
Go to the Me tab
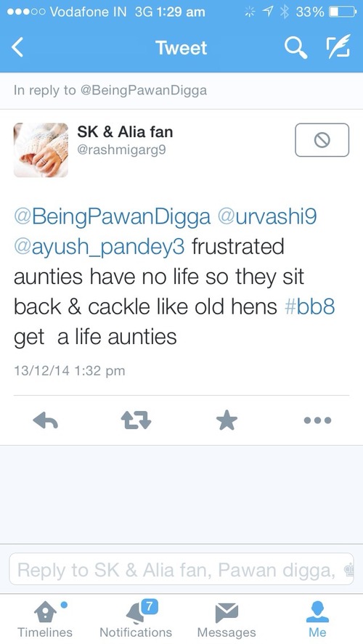317,619
